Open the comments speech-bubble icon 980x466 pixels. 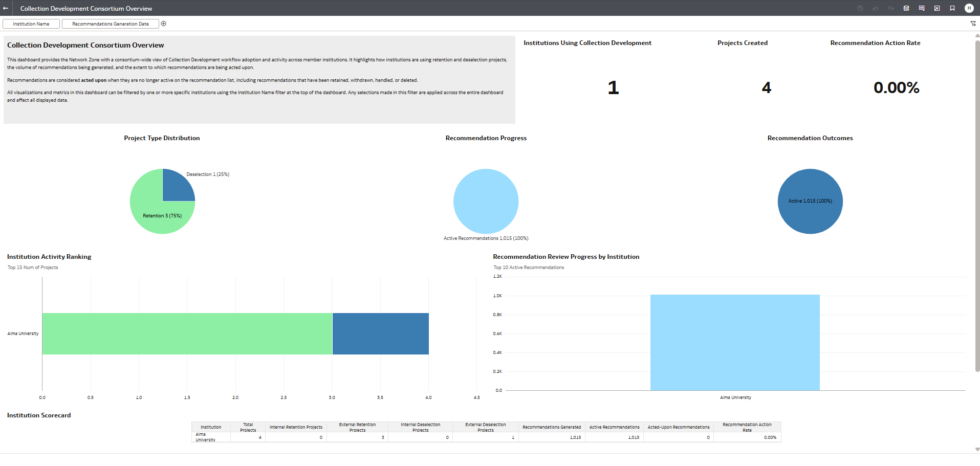pos(922,8)
